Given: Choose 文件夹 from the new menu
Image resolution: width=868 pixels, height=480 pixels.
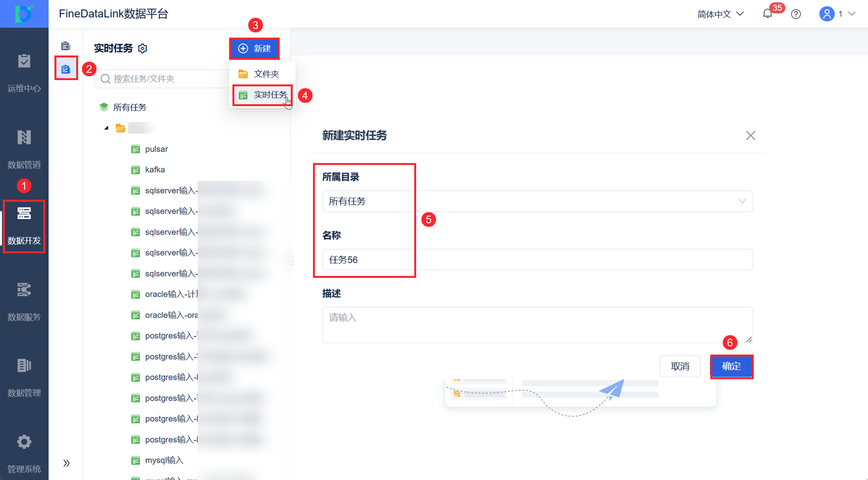Looking at the screenshot, I should (x=262, y=74).
